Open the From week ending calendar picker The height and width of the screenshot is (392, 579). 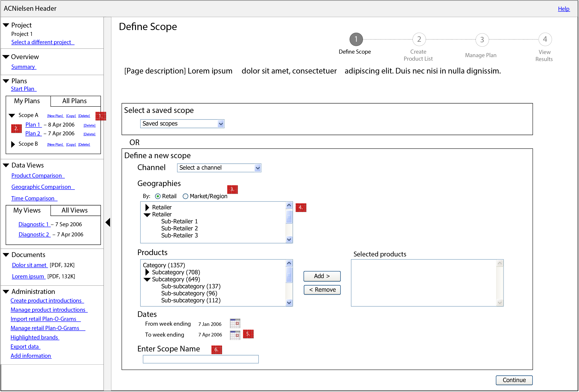point(235,323)
